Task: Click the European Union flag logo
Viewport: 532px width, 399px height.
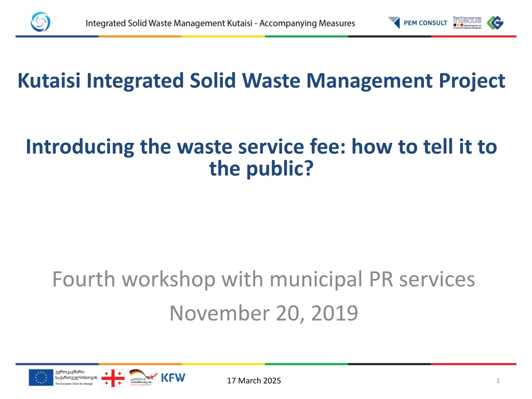Action: click(x=41, y=378)
